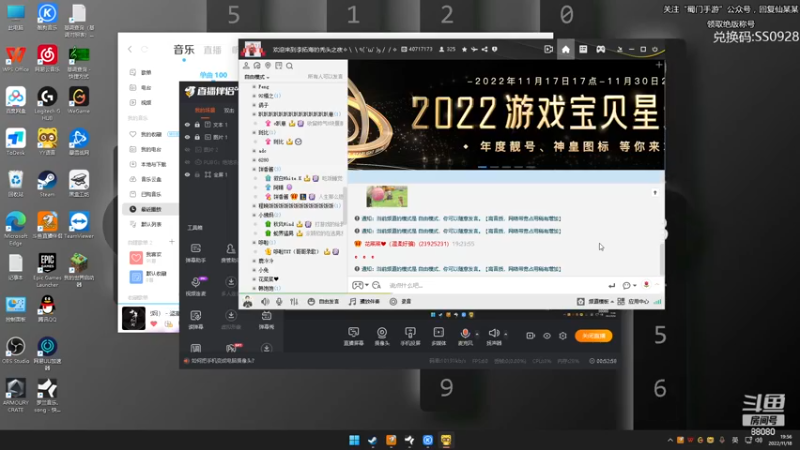Open the image thumbnail in chat
The height and width of the screenshot is (450, 800).
click(x=387, y=196)
